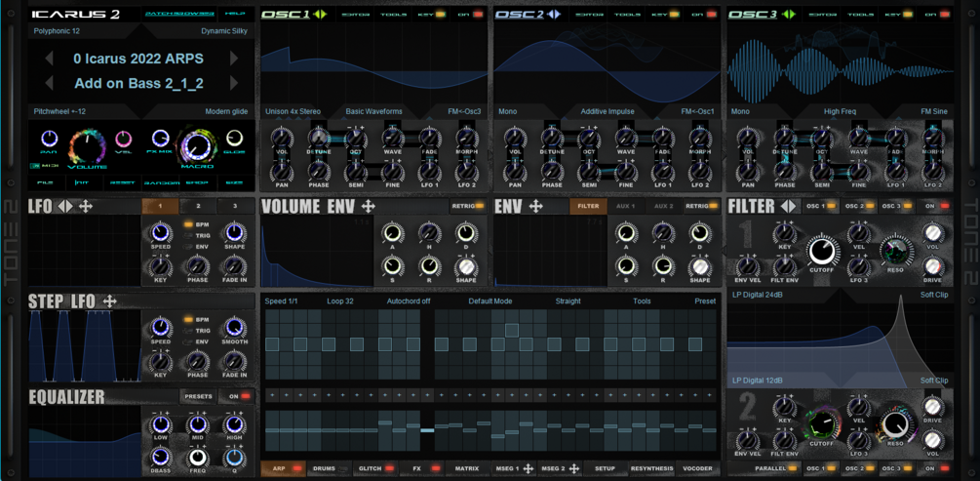Switch to the MATRIX tab
The height and width of the screenshot is (481, 980).
(466, 468)
